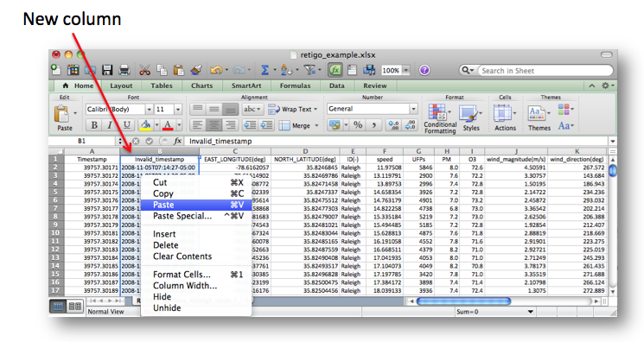
Task: Open the zoom 100% dropdown
Action: click(405, 70)
